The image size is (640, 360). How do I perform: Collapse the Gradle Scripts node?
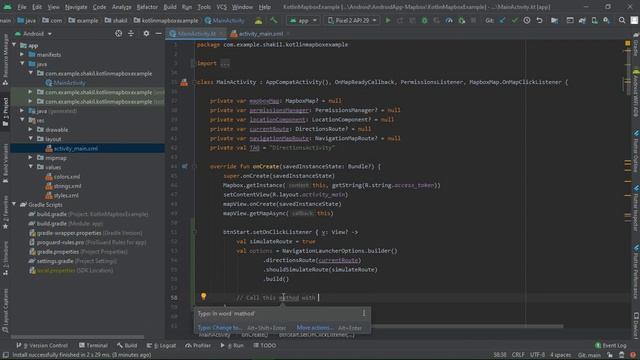point(15,204)
